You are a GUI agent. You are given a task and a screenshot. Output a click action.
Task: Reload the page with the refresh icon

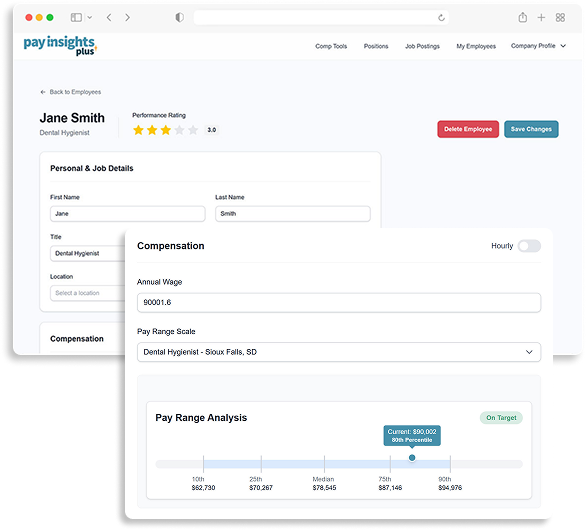point(441,18)
